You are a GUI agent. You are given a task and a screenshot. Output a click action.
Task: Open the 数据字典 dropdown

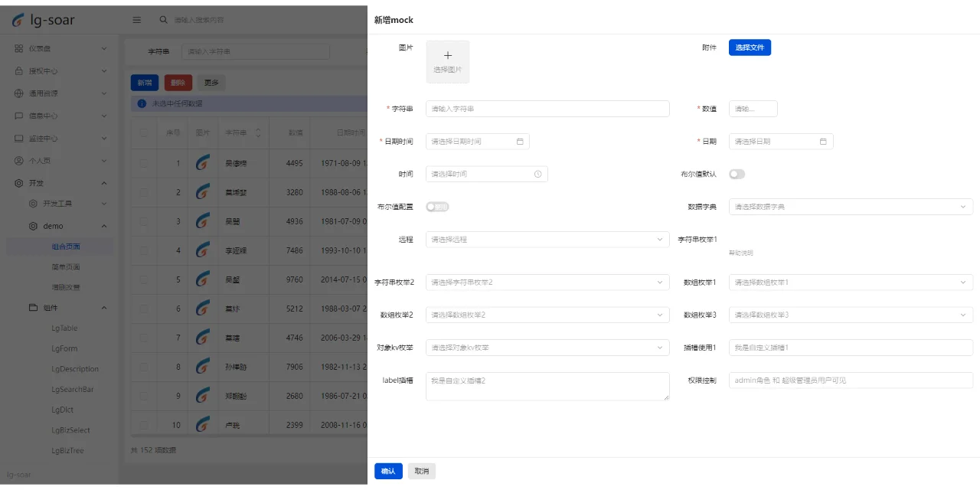pos(851,207)
